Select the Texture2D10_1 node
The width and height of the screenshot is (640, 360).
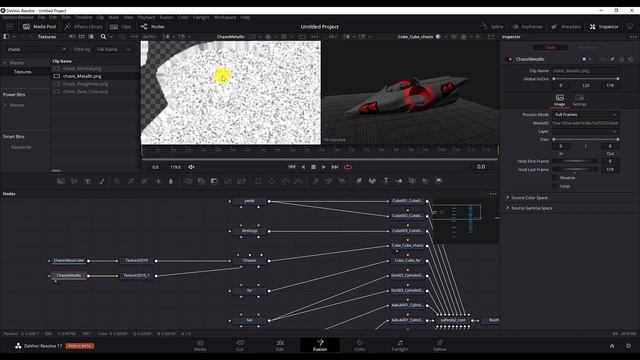pyautogui.click(x=136, y=276)
